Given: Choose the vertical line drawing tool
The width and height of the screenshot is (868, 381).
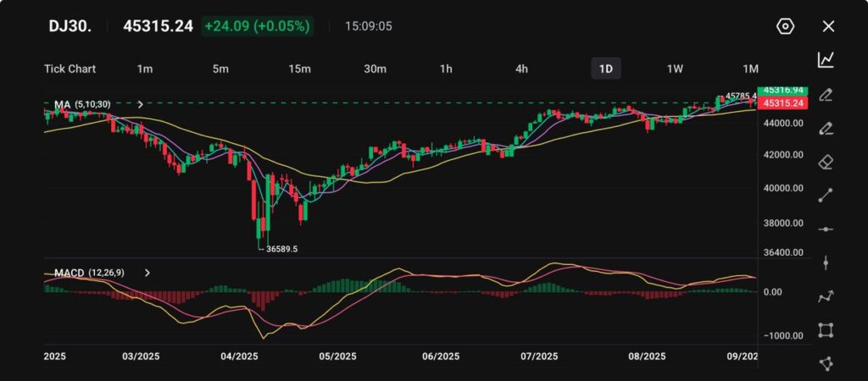Looking at the screenshot, I should click(826, 262).
